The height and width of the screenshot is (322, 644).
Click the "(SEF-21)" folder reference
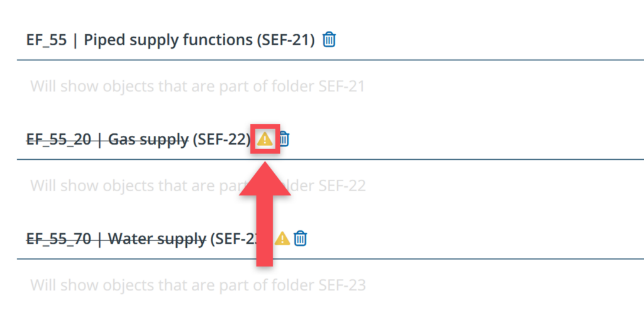pos(286,40)
